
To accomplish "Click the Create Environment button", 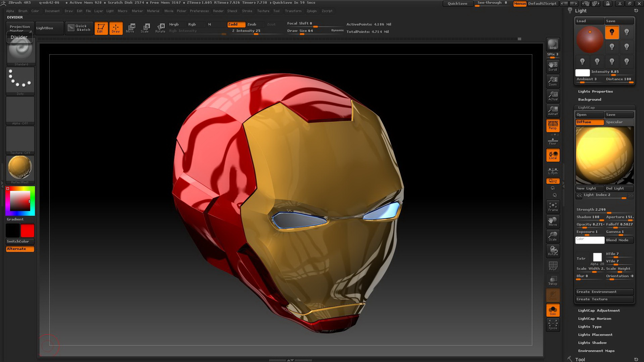I will point(605,292).
